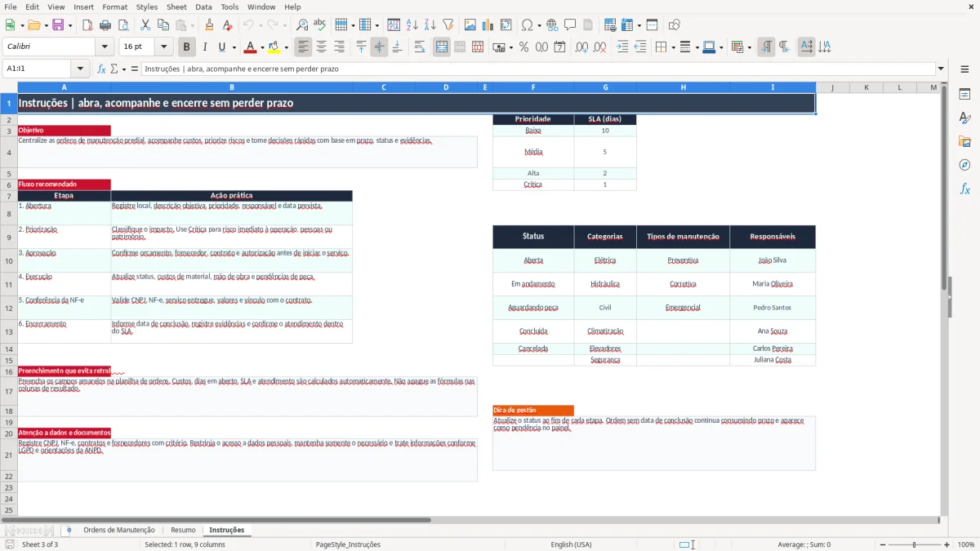The height and width of the screenshot is (551, 980).
Task: Toggle Center Vertically alignment
Action: [379, 47]
